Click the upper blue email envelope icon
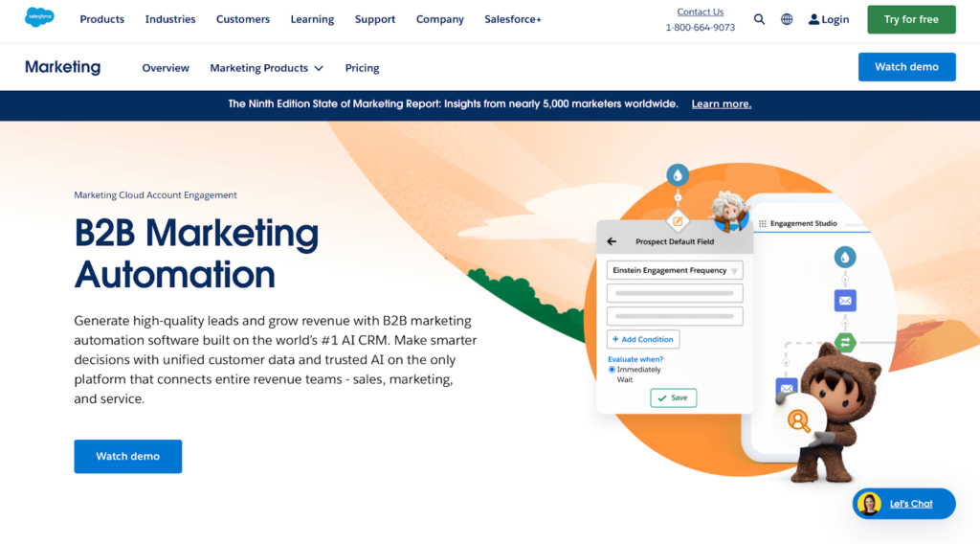 point(845,301)
